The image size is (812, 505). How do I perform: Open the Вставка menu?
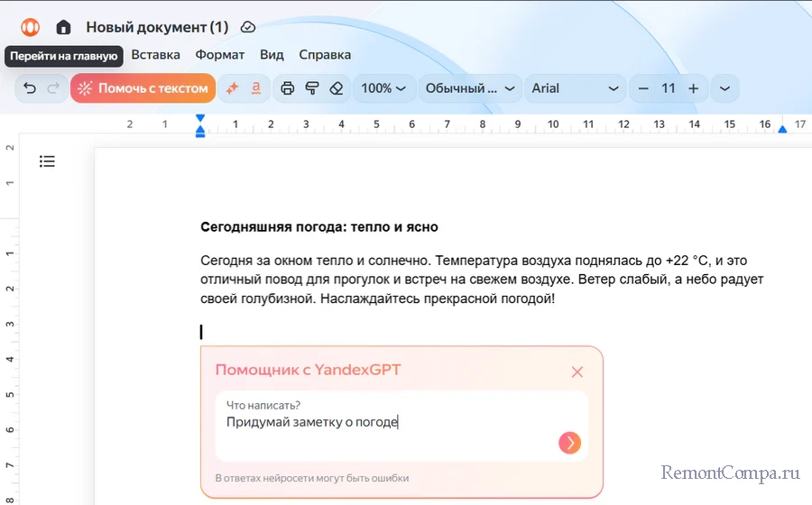[x=155, y=54]
